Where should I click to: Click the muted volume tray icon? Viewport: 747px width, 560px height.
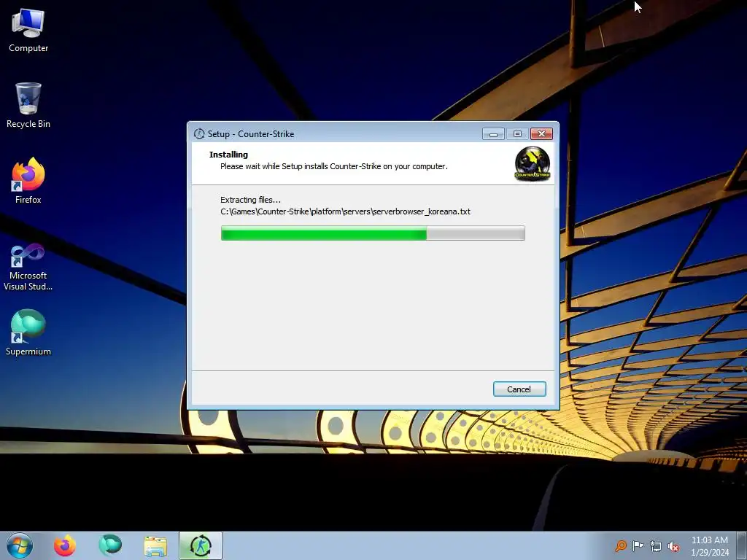tap(673, 546)
